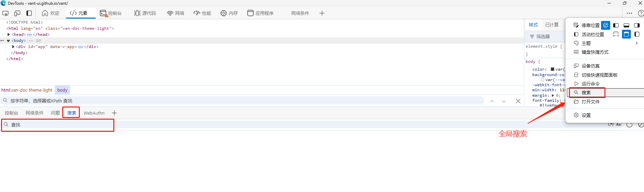Select 搜索 in the dropdown menu
The width and height of the screenshot is (644, 192).
click(586, 93)
